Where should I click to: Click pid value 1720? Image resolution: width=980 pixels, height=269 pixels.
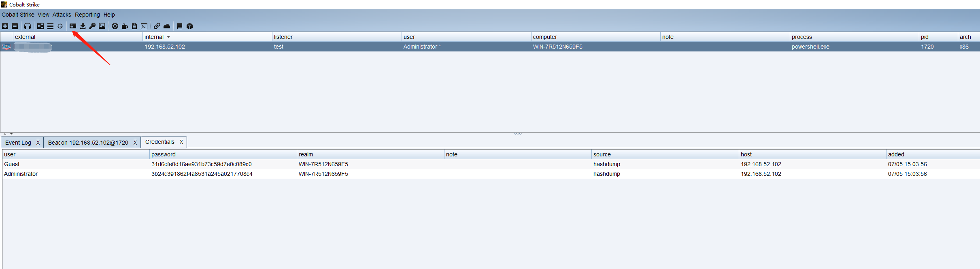(927, 47)
